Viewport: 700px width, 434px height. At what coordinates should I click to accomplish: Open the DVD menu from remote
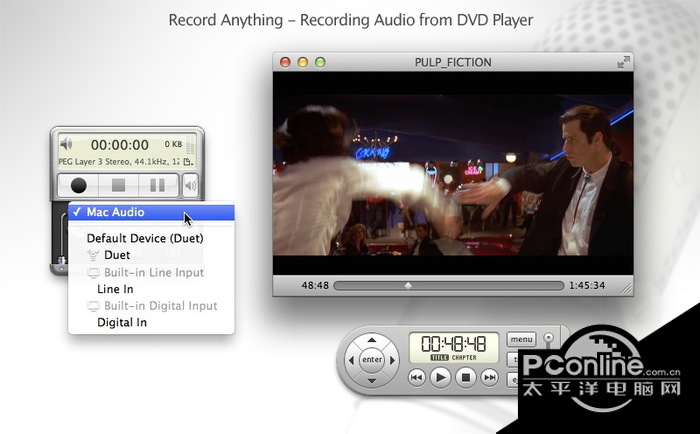pos(521,339)
